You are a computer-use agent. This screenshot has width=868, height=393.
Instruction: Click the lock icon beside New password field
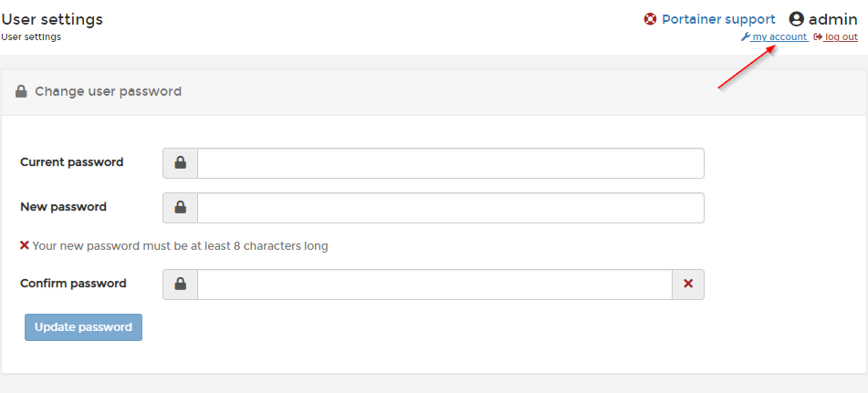[x=181, y=207]
